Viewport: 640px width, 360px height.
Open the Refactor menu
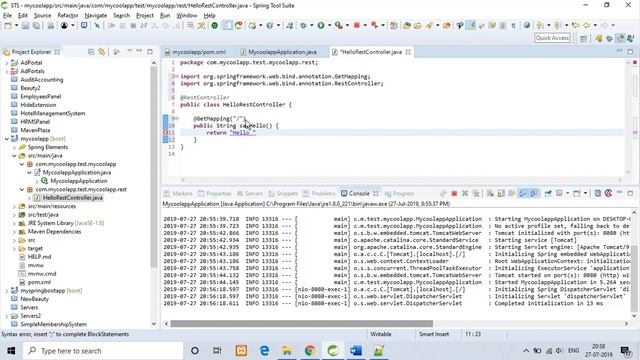click(x=68, y=16)
